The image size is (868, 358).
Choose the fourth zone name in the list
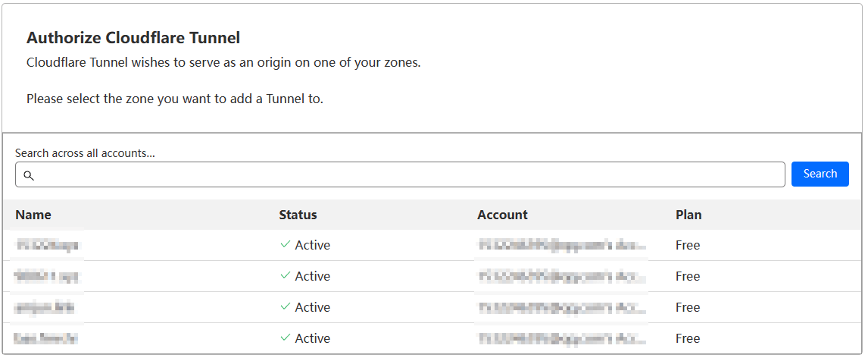[x=48, y=338]
